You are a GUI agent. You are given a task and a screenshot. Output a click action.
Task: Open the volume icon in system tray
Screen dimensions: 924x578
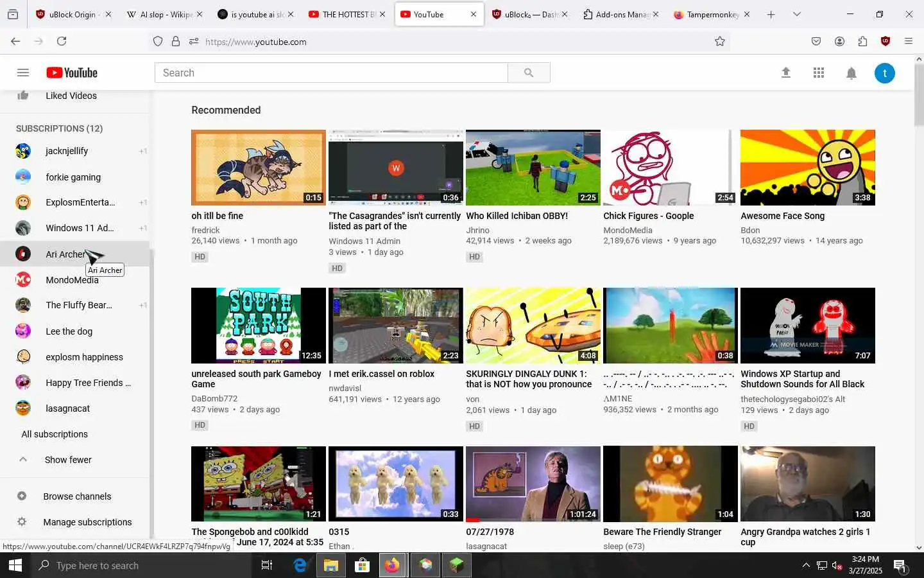tap(837, 565)
